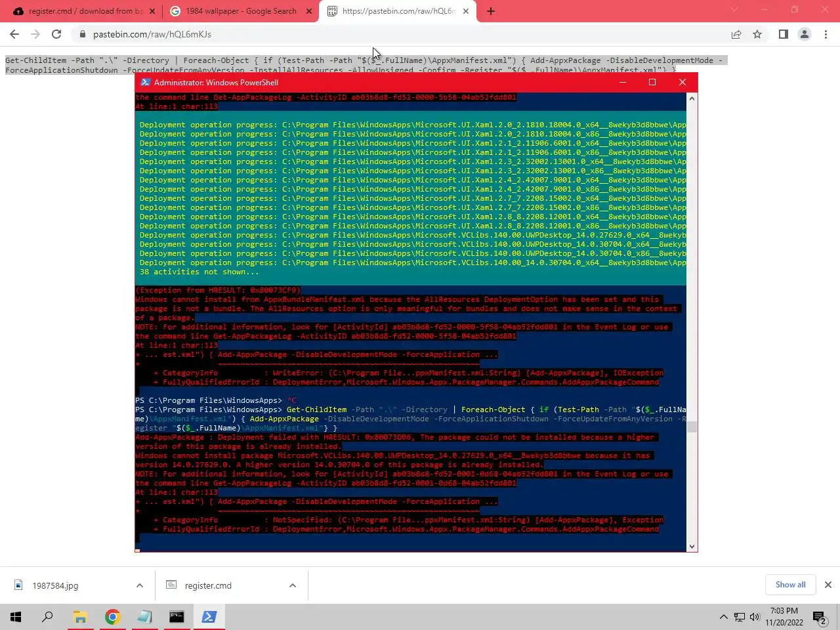Screen dimensions: 840x630
Task: Maximize the PowerShell window
Action: click(x=652, y=82)
